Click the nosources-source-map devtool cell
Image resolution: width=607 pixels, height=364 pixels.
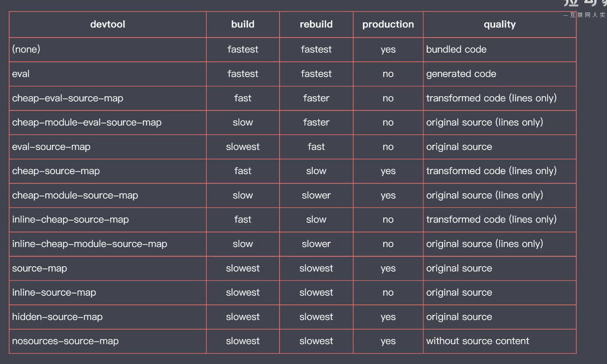pyautogui.click(x=65, y=341)
